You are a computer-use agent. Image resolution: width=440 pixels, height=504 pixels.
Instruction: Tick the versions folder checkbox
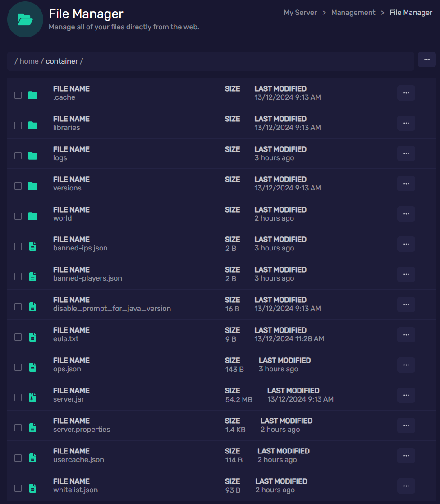coord(18,186)
